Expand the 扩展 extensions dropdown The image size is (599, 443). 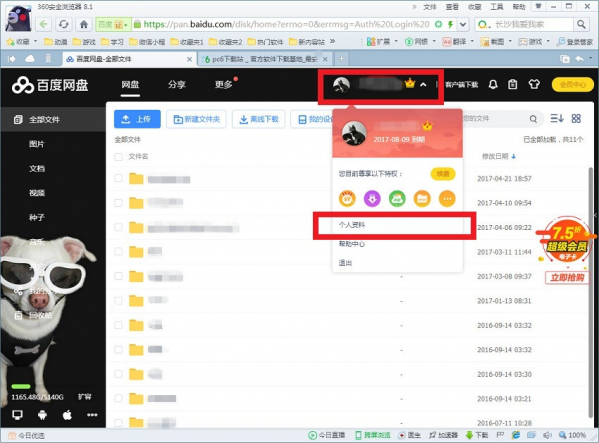[396, 41]
